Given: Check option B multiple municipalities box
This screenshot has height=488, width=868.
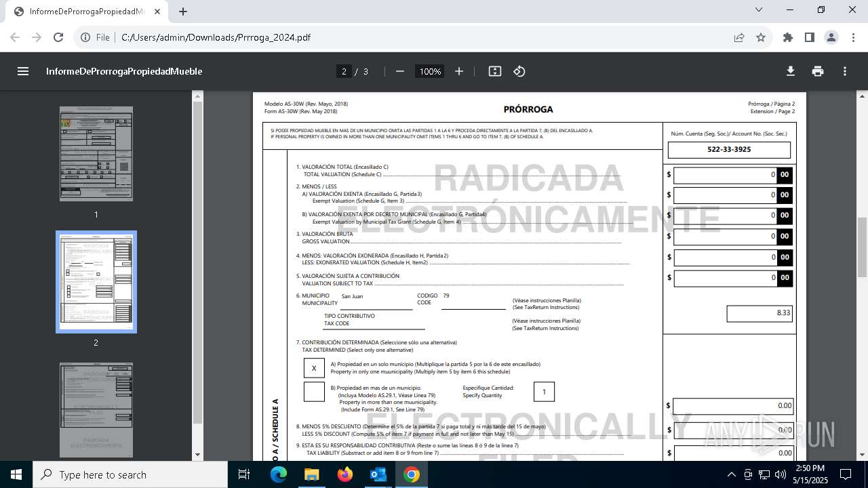Looking at the screenshot, I should pos(314,392).
